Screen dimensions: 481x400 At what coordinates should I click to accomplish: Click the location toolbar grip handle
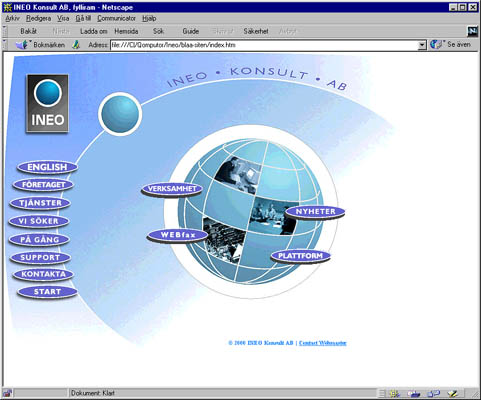(5, 45)
